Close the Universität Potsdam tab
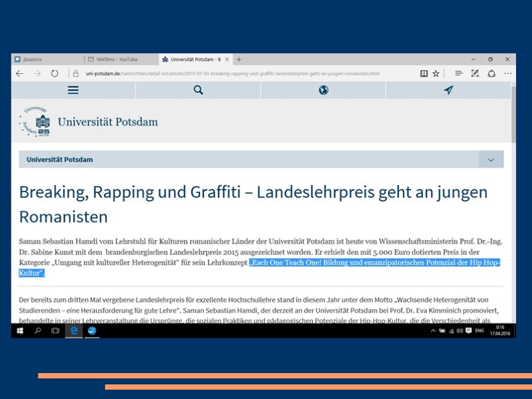This screenshot has width=532, height=399. click(227, 59)
